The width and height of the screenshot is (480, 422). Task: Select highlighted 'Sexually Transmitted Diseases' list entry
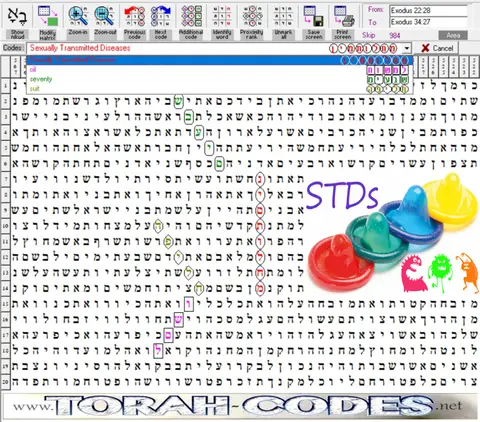point(220,60)
